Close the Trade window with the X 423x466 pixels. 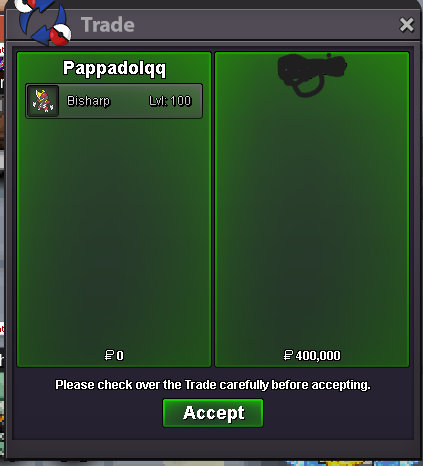coord(406,25)
